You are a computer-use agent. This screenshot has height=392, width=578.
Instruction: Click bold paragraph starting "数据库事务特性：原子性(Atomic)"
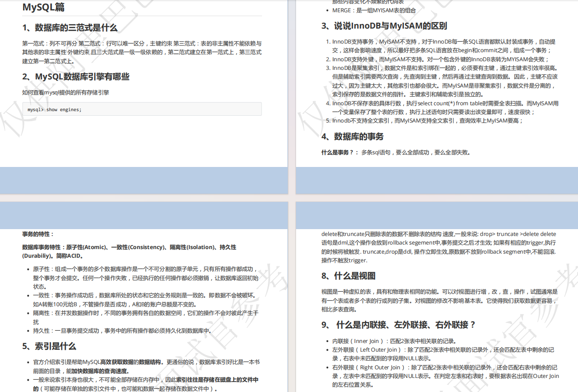pyautogui.click(x=129, y=251)
